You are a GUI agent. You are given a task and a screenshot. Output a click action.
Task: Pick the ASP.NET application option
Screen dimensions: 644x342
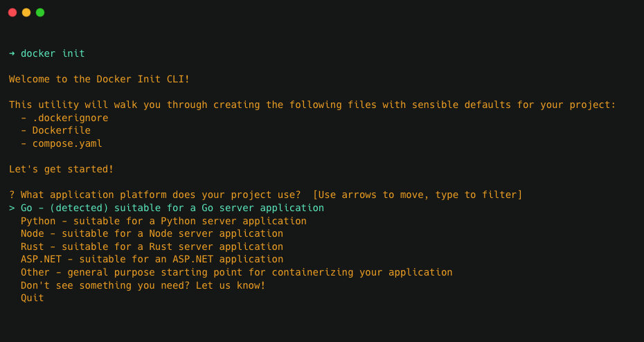point(152,259)
